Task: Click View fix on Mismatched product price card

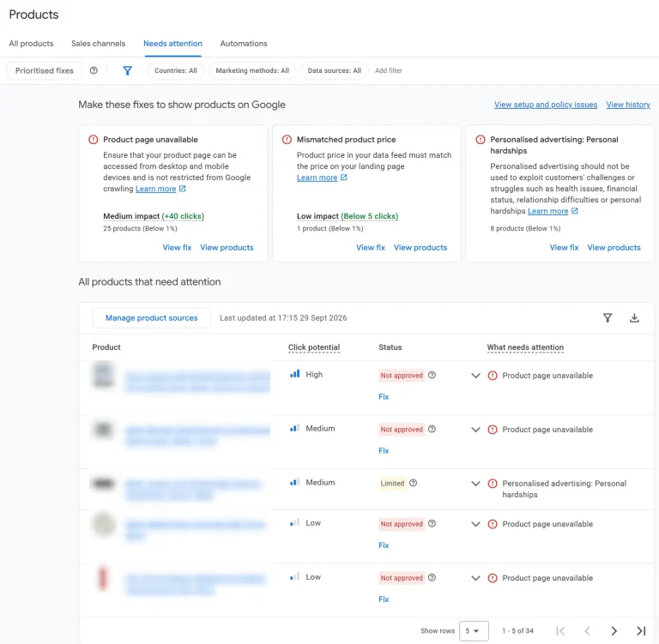Action: [371, 248]
